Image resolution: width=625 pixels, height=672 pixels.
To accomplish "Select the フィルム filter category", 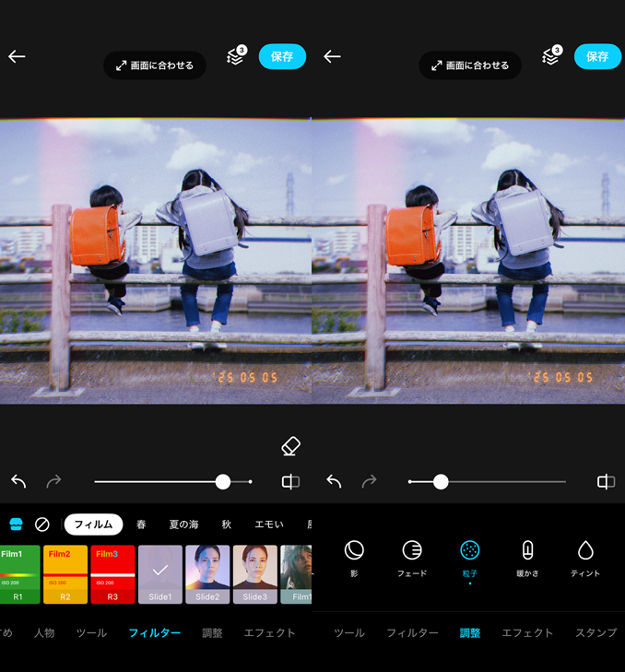I will click(x=93, y=525).
